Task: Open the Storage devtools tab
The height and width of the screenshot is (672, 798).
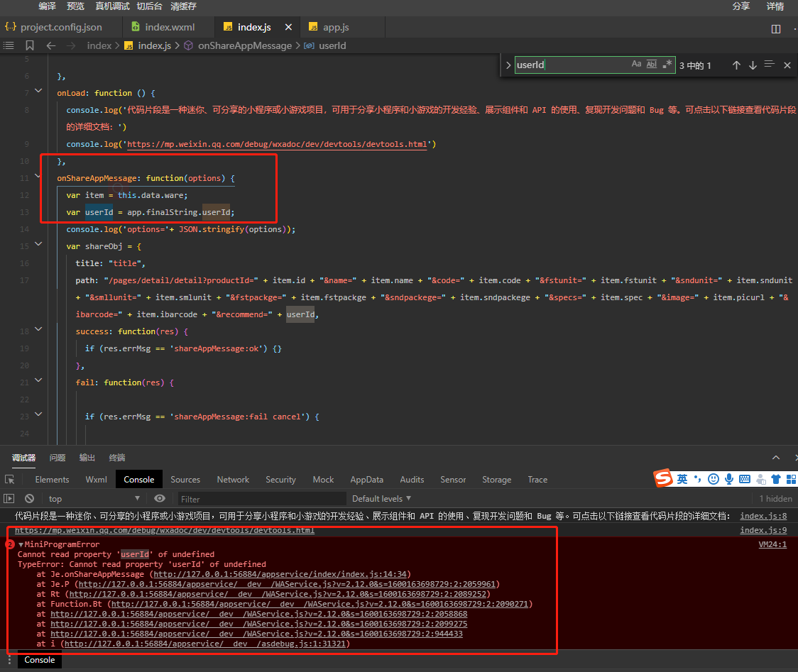Action: coord(497,479)
